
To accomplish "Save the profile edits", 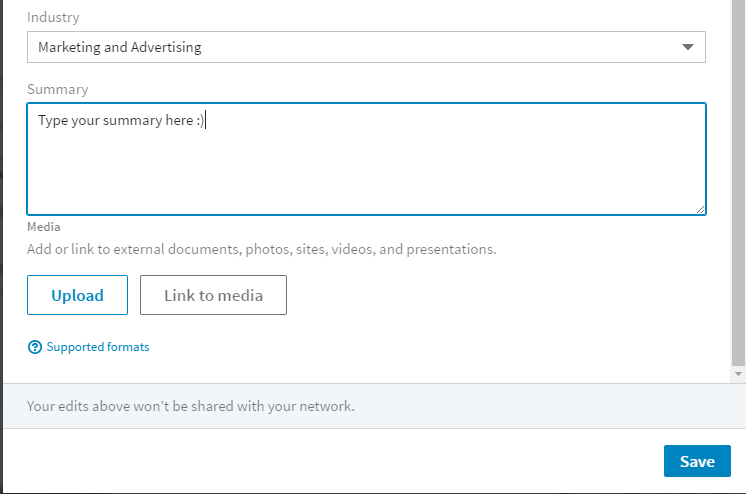I will tap(697, 461).
